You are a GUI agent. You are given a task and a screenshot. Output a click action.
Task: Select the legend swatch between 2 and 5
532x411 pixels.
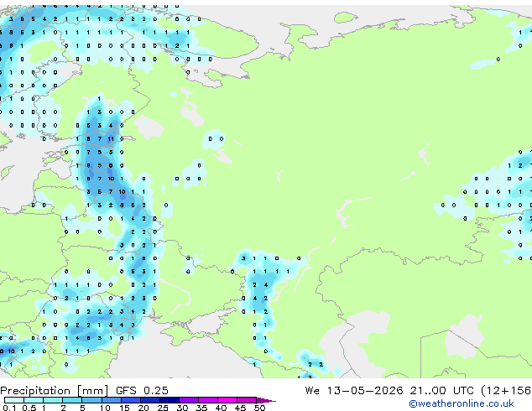[x=72, y=400]
